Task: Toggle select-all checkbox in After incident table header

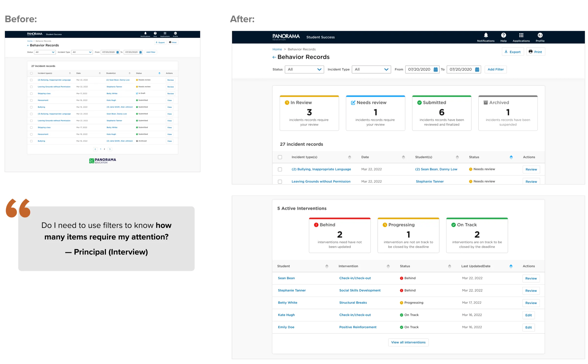Action: (x=280, y=157)
